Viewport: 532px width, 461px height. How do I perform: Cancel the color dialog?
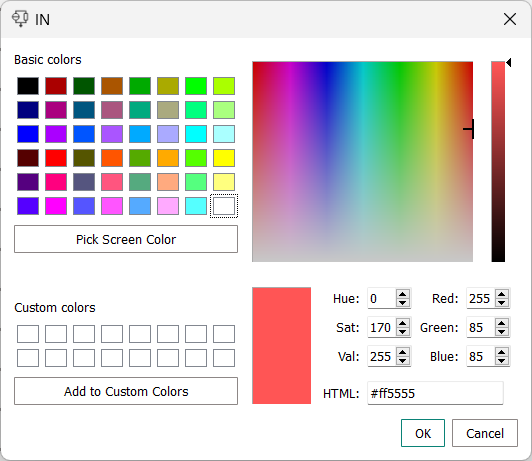[x=485, y=433]
